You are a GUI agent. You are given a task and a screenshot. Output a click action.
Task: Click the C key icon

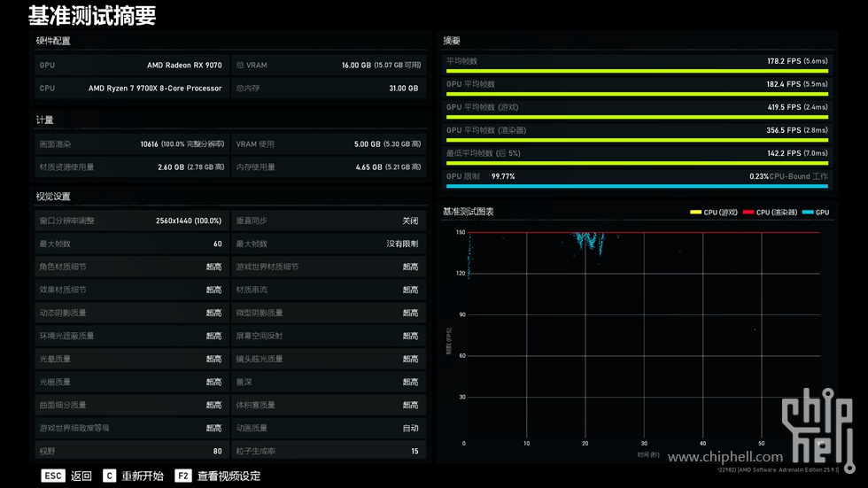[110, 476]
